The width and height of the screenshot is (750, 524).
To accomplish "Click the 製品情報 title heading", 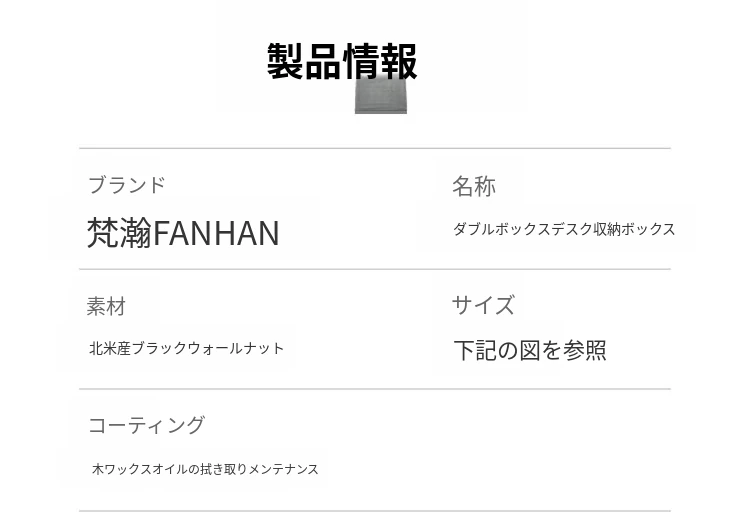I will click(342, 61).
